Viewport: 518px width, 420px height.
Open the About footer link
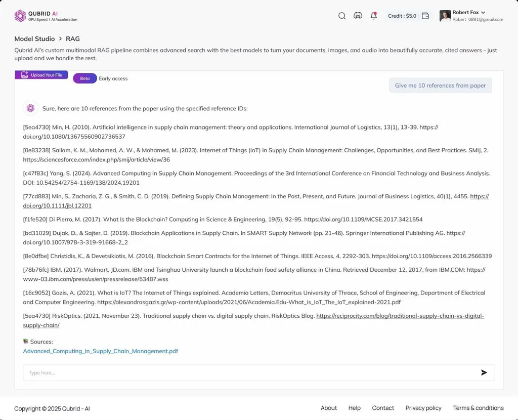tap(329, 408)
